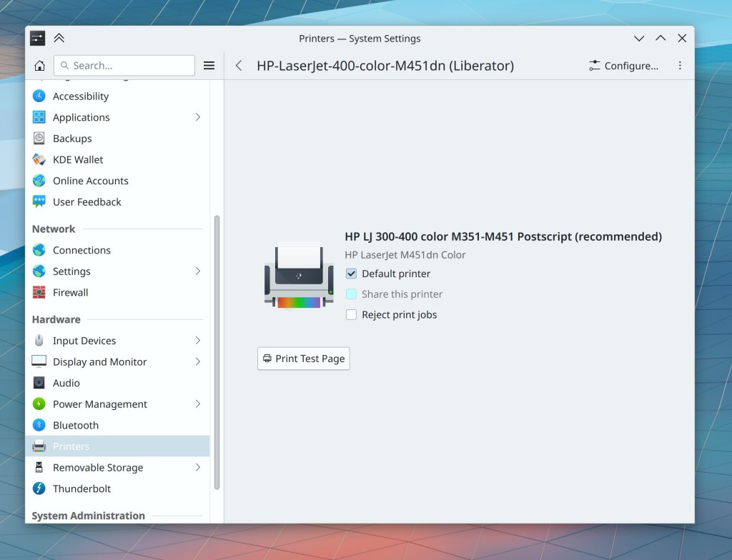This screenshot has width=732, height=560.
Task: Click the Firewall icon in the sidebar
Action: [x=39, y=293]
